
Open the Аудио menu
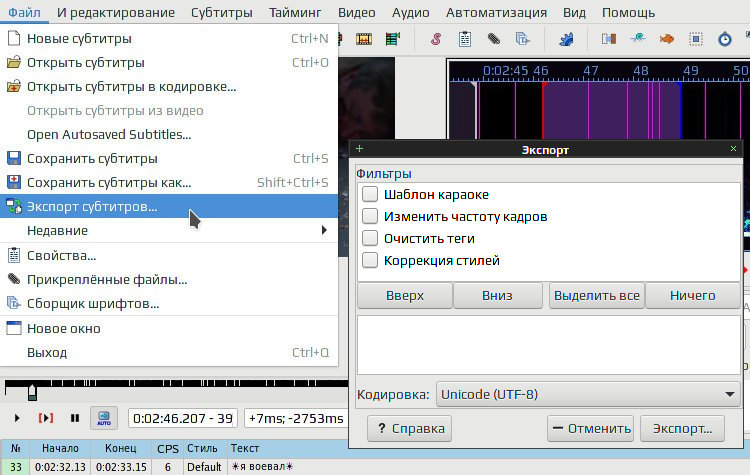click(x=410, y=12)
